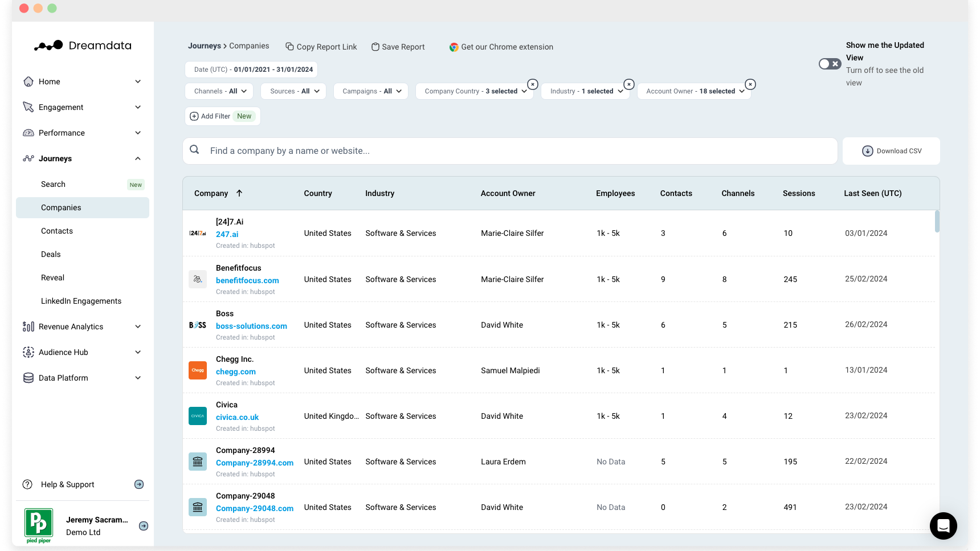Click the Revenue Analytics sidebar icon

[28, 326]
